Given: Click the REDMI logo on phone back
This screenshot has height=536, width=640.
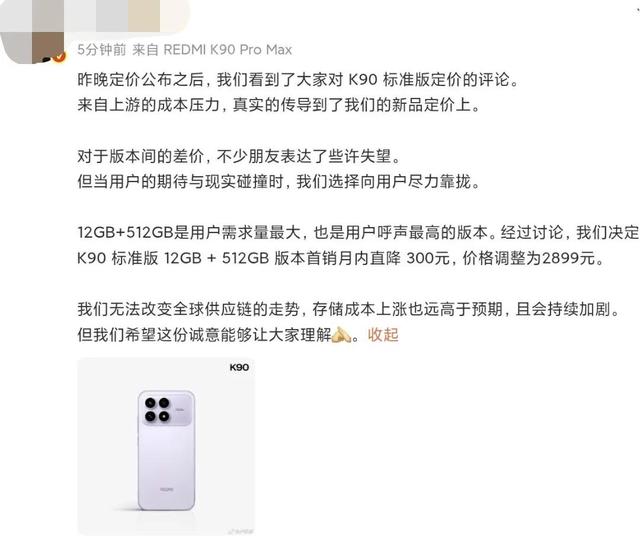Looking at the screenshot, I should point(167,489).
